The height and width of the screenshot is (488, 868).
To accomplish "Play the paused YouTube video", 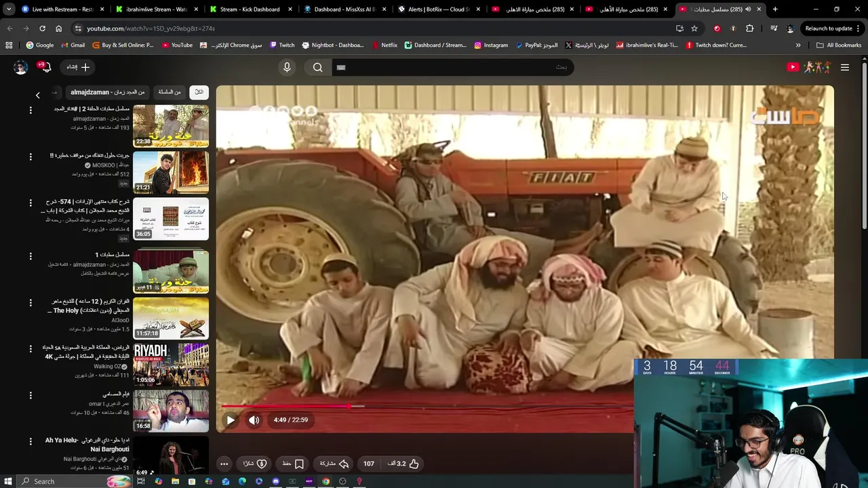I will (231, 420).
